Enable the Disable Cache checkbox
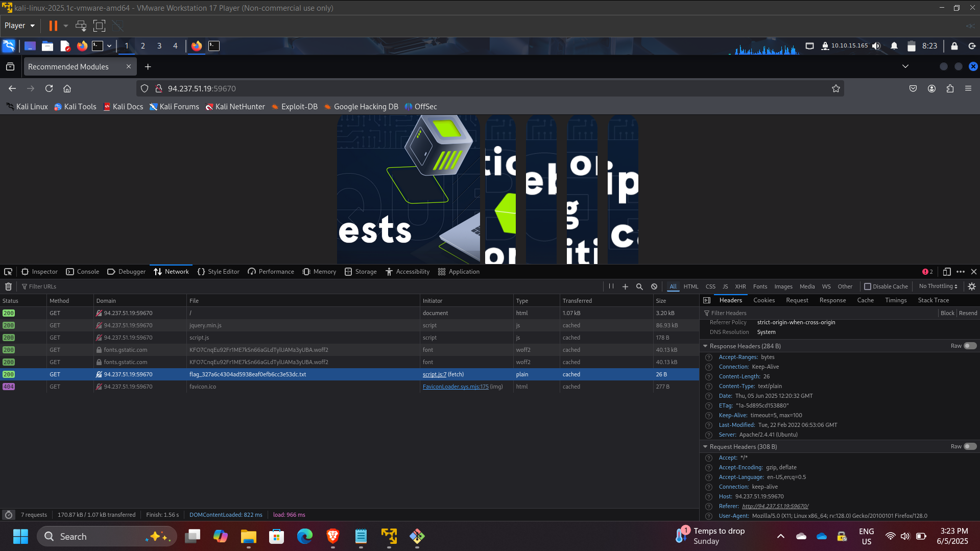 click(x=868, y=286)
